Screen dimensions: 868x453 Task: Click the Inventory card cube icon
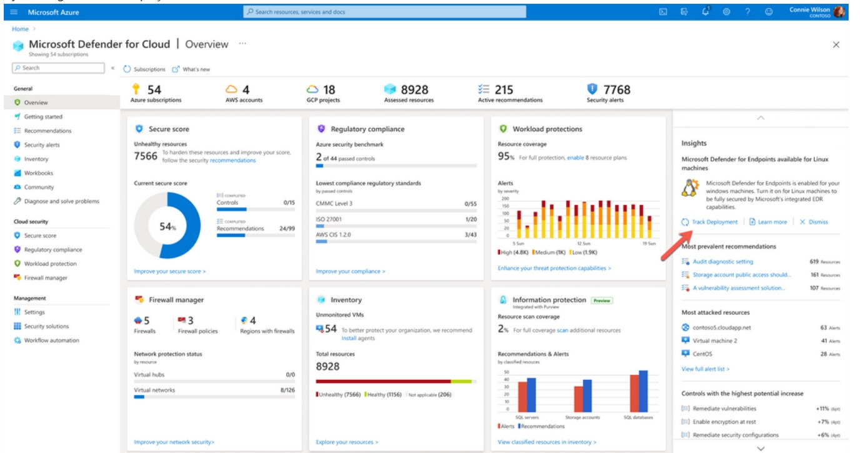tap(321, 299)
